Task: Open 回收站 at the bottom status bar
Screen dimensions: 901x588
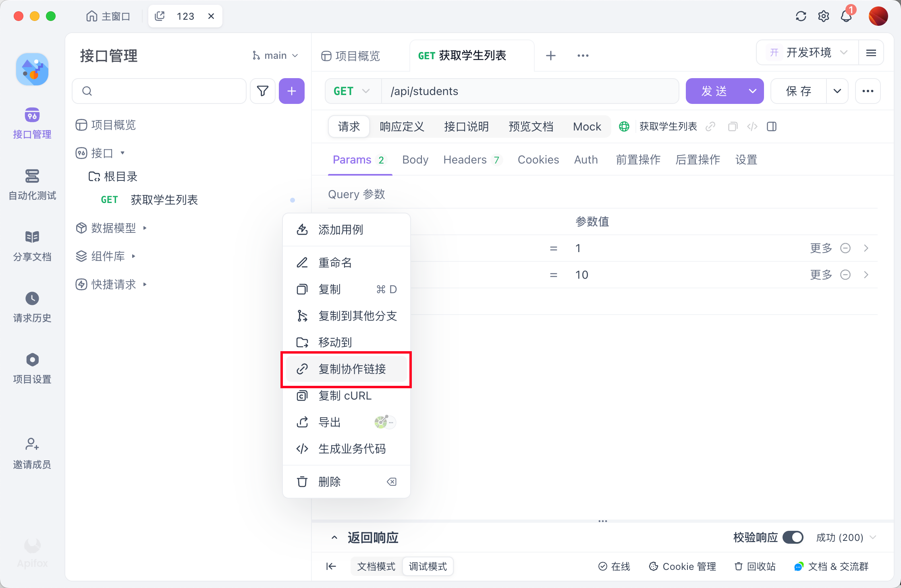Action: click(755, 566)
